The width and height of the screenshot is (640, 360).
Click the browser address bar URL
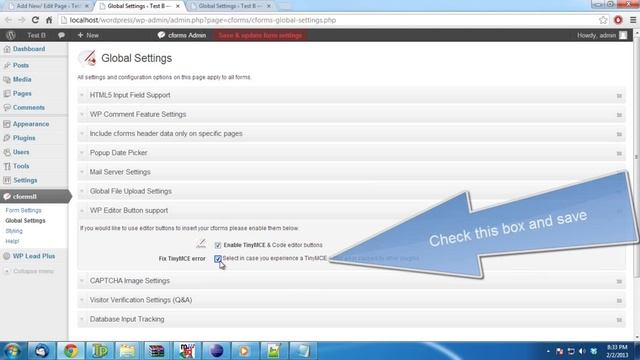(x=203, y=20)
